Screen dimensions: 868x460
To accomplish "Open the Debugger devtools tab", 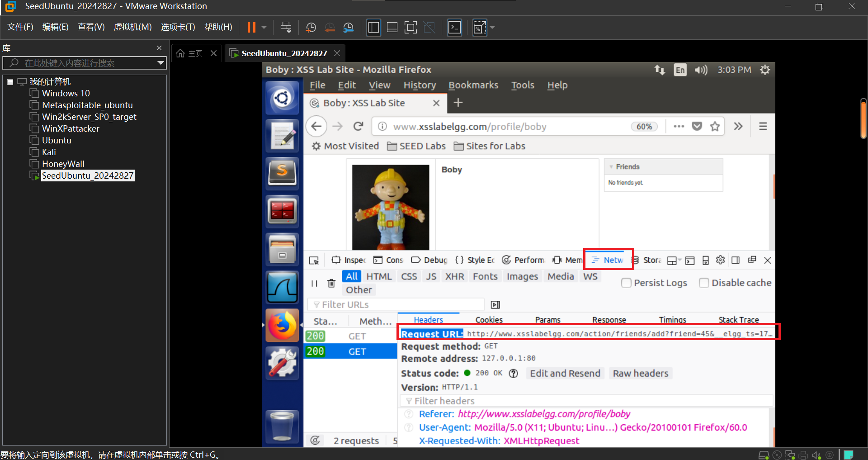I will (429, 260).
